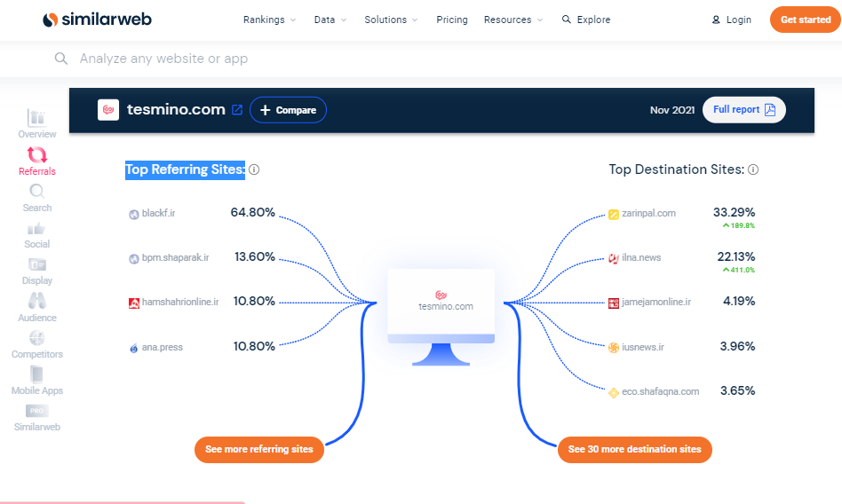Open the Mobile Apps sidebar section

tap(37, 381)
